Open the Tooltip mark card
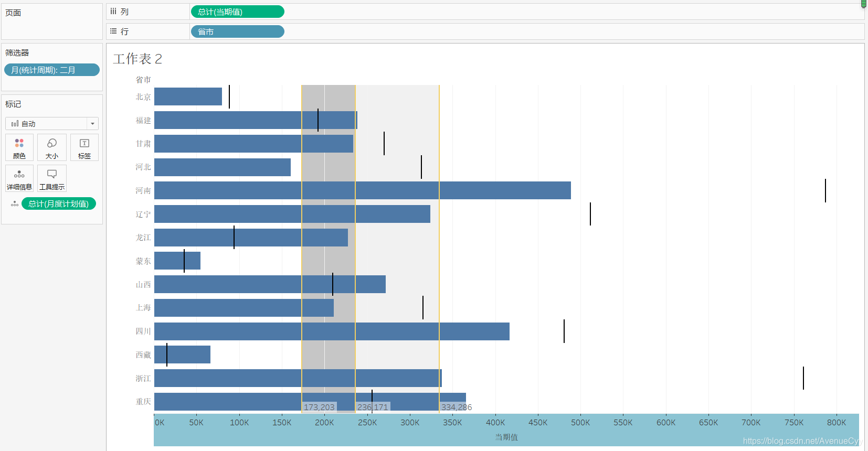 coord(52,178)
